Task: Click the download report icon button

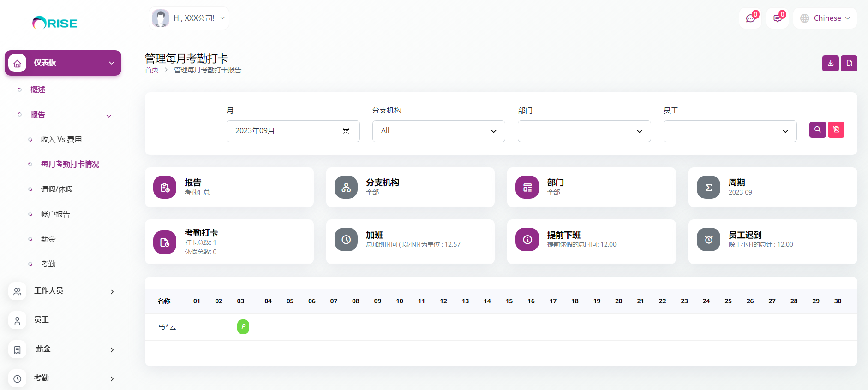Action: coord(830,64)
